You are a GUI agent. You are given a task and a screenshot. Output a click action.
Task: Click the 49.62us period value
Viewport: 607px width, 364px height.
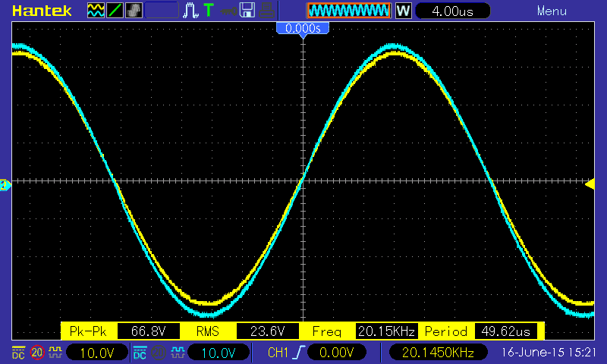(505, 331)
